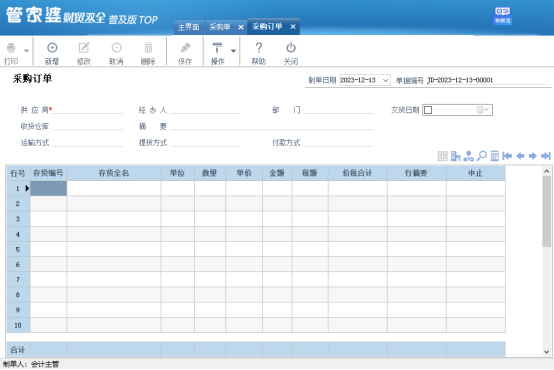
Task: Open the 帮助 question mark icon
Action: 259,48
